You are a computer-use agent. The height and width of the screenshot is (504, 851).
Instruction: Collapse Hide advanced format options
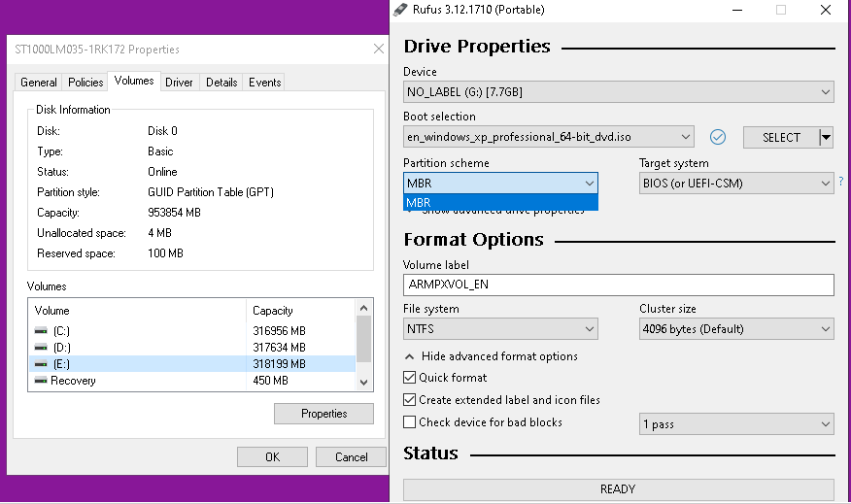pyautogui.click(x=492, y=356)
